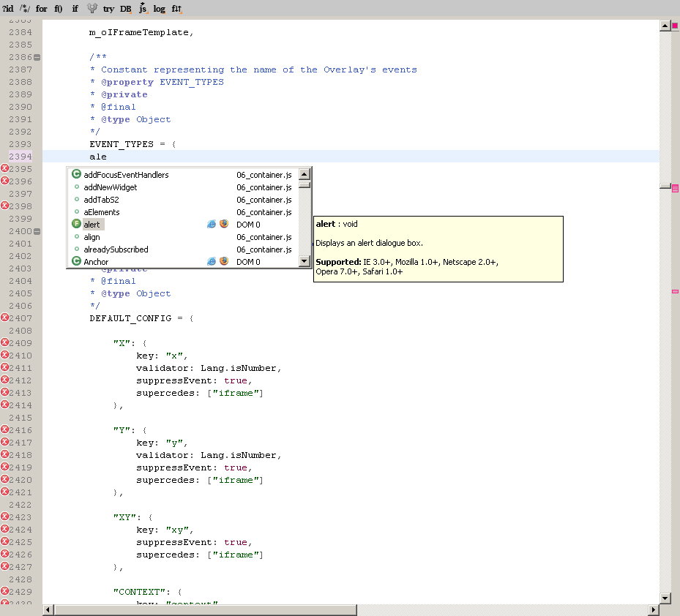Pick the 'align' autocomplete suggestion

point(91,237)
